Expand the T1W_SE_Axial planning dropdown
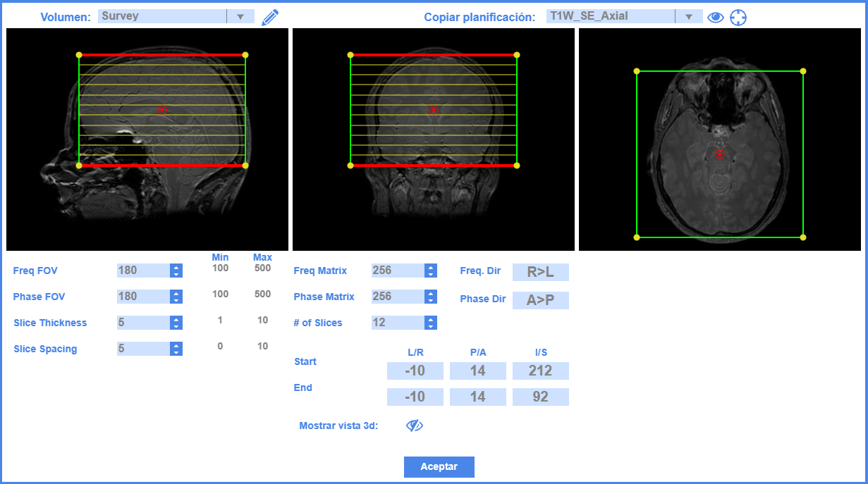Screen dimensions: 868x484 point(688,17)
